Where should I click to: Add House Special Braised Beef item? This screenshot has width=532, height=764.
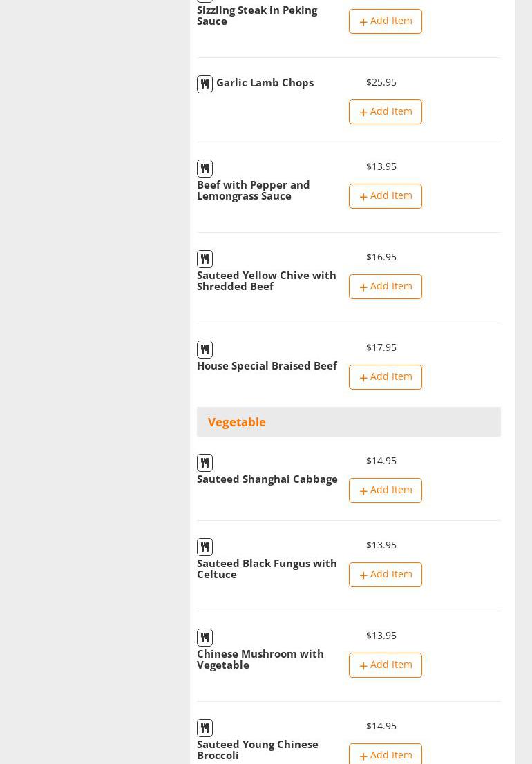(x=385, y=377)
